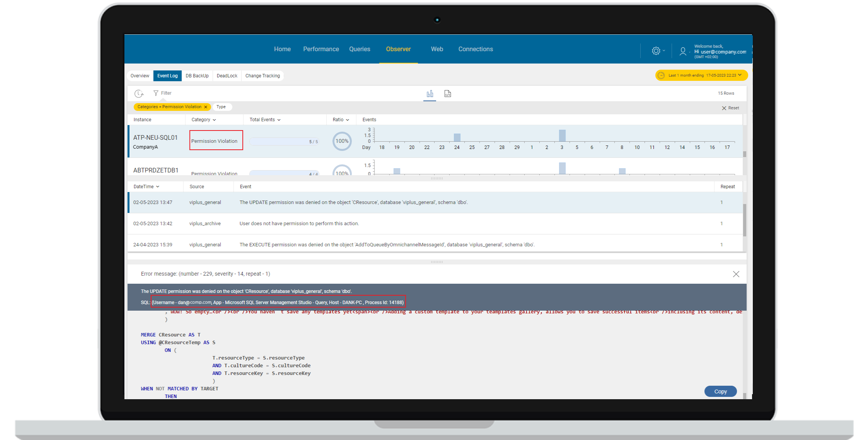Open the Last 1 month date range dropdown
Viewport: 868px width, 440px height.
click(x=701, y=75)
